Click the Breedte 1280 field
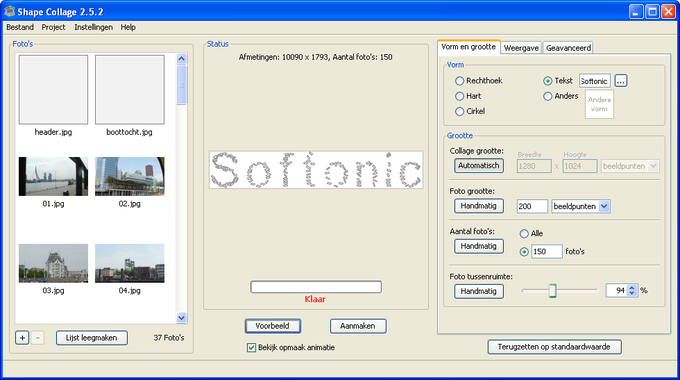Screen dimensions: 680x380 click(x=534, y=166)
